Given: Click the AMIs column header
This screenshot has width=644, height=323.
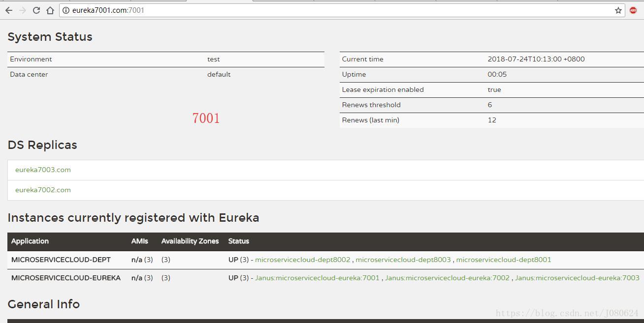Looking at the screenshot, I should (140, 241).
